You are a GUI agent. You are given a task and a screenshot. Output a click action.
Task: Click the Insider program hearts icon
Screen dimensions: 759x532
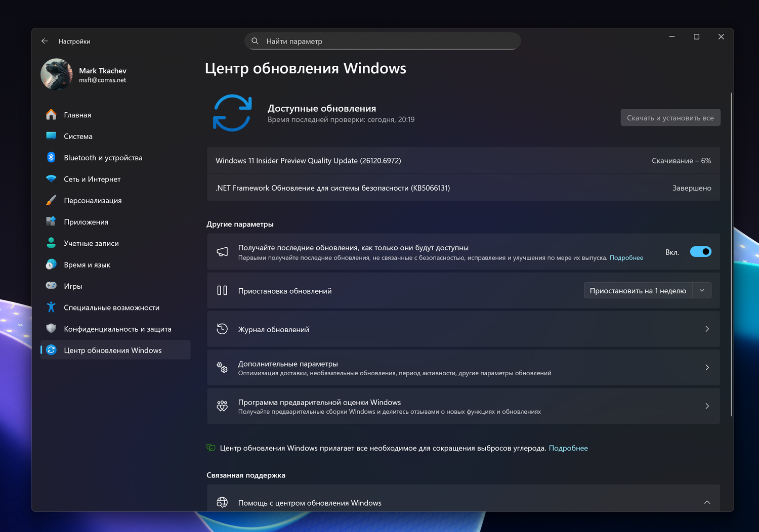(222, 406)
